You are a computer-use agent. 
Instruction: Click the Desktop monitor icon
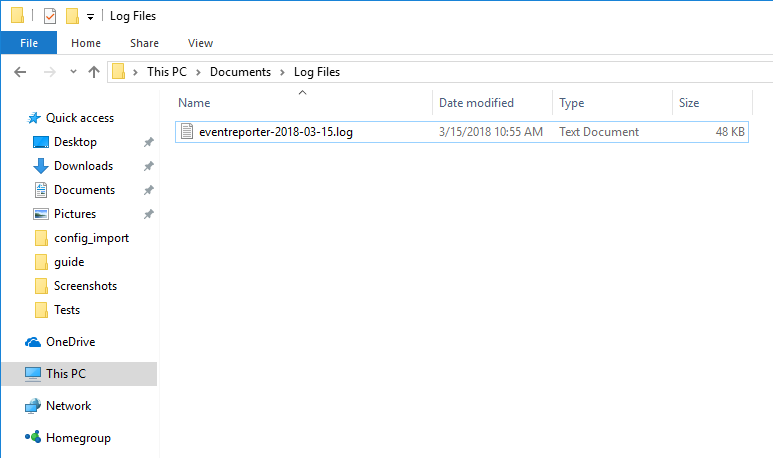coord(41,142)
